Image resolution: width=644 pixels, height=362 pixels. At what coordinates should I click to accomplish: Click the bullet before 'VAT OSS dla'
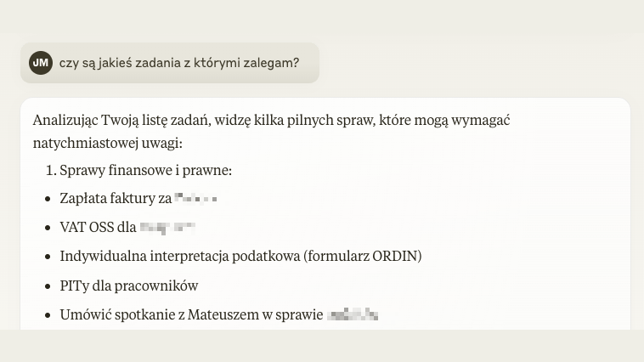pyautogui.click(x=48, y=228)
